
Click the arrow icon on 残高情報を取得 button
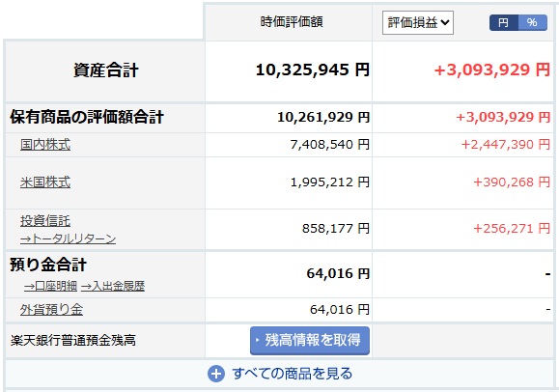coord(257,340)
